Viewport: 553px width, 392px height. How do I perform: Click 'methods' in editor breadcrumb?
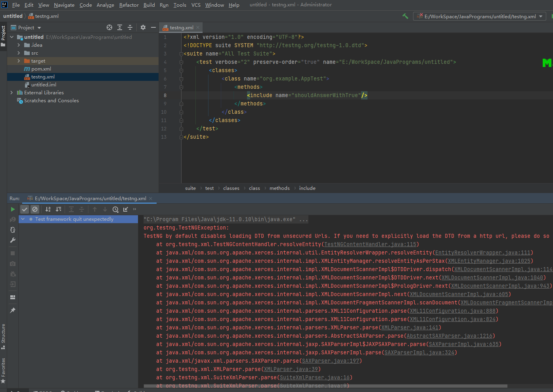pyautogui.click(x=279, y=188)
